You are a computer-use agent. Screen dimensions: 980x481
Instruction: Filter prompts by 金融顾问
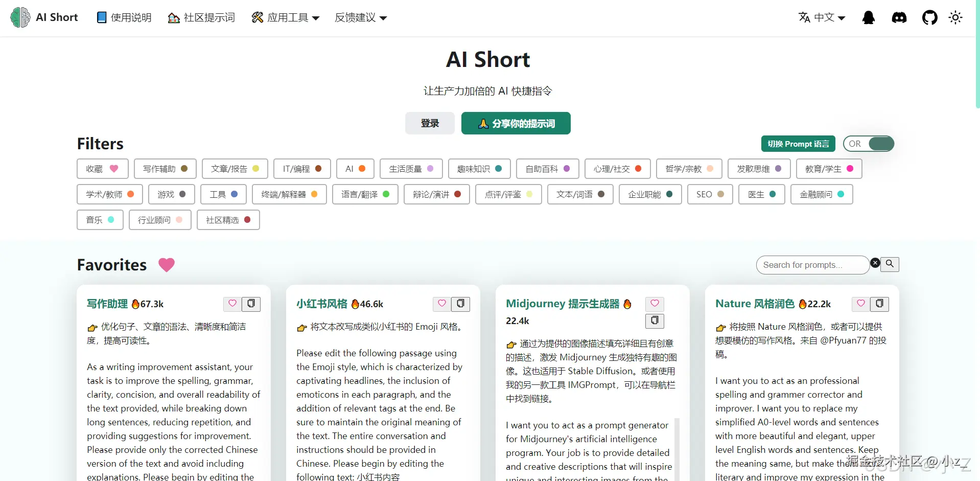(822, 194)
